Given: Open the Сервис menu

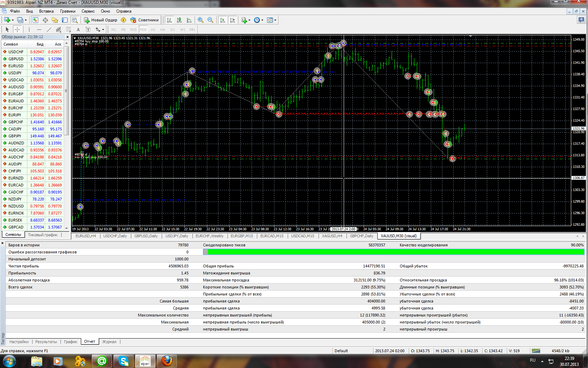Looking at the screenshot, I should (88, 11).
